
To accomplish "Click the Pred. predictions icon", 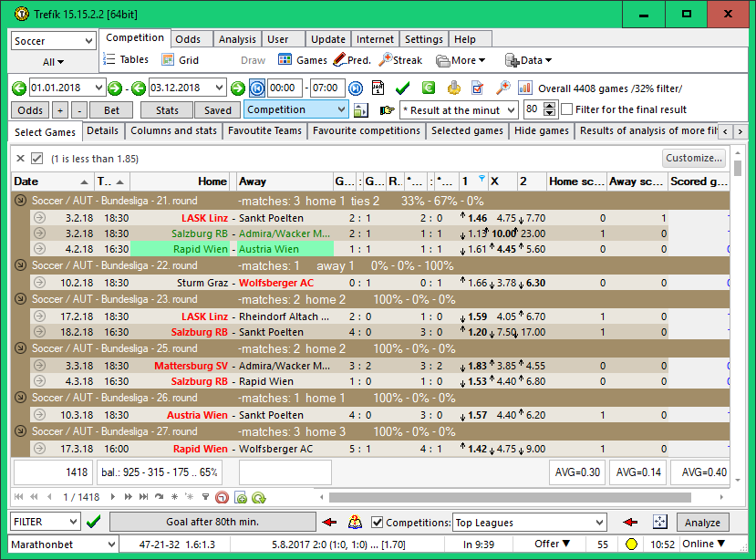I will pos(339,60).
